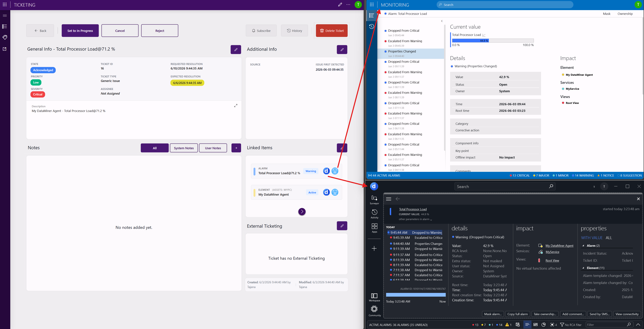Click the external link icon in Ticketing sidebar

pyautogui.click(x=5, y=49)
